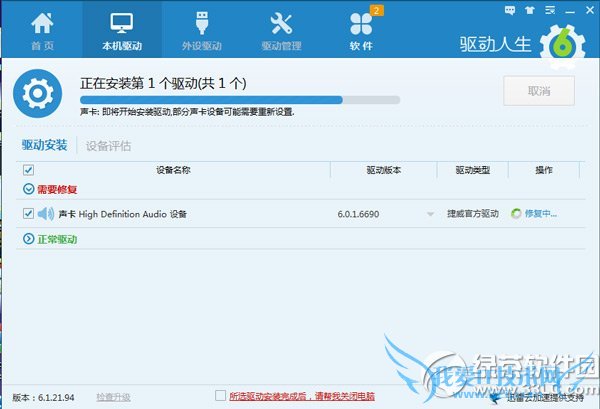Open the skin shirt icon
This screenshot has height=409, width=600.
530,10
